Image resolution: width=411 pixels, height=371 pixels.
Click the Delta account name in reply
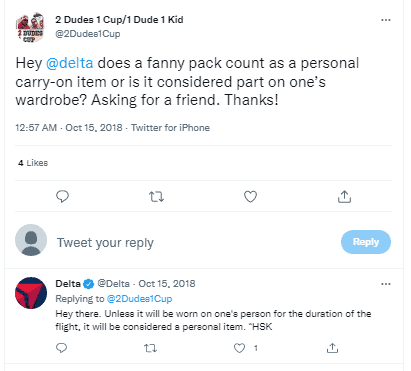[x=68, y=284]
